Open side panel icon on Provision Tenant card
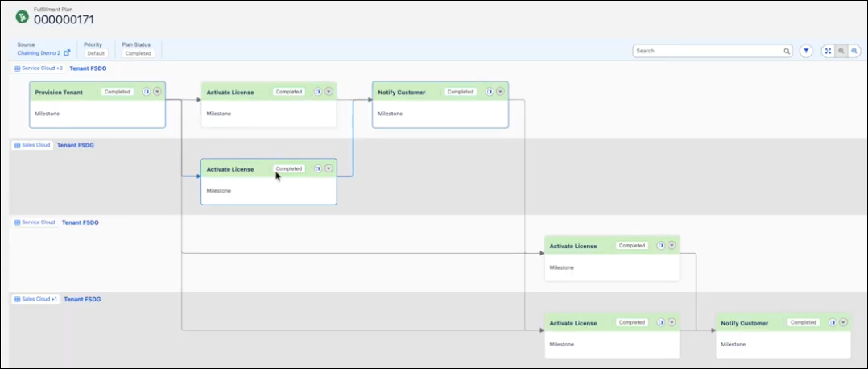 point(147,92)
